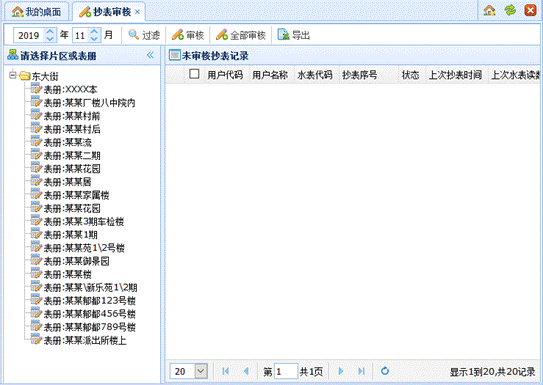543x385 pixels.
Task: Decrease the year with the down arrow
Action: 50,39
